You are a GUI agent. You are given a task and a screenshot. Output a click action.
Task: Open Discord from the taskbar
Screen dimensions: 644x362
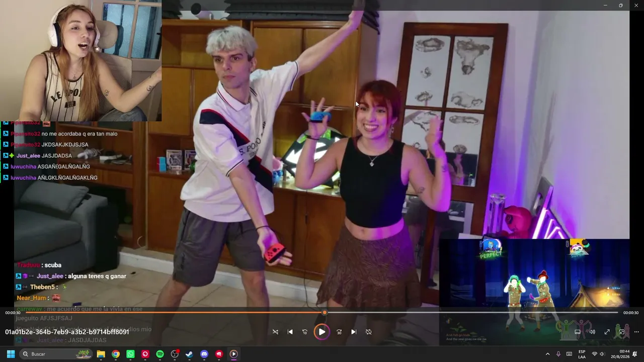tap(204, 354)
